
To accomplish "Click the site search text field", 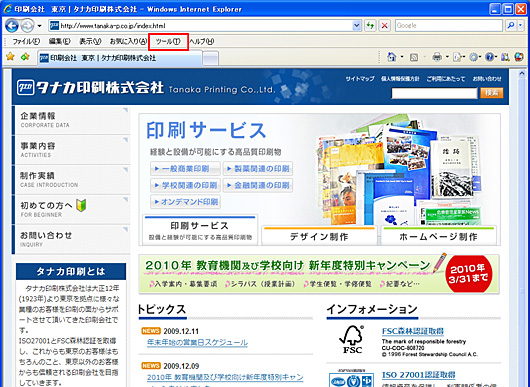I will coord(434,93).
